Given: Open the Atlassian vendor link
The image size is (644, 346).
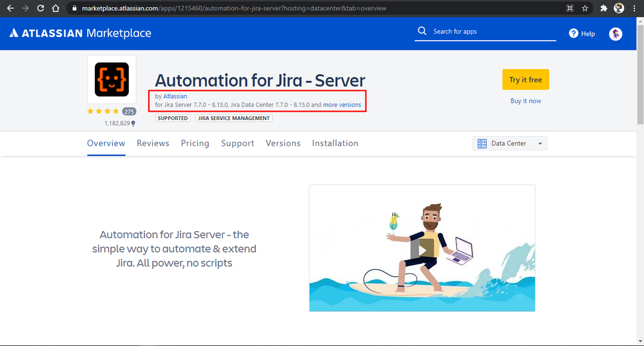Looking at the screenshot, I should pos(175,96).
